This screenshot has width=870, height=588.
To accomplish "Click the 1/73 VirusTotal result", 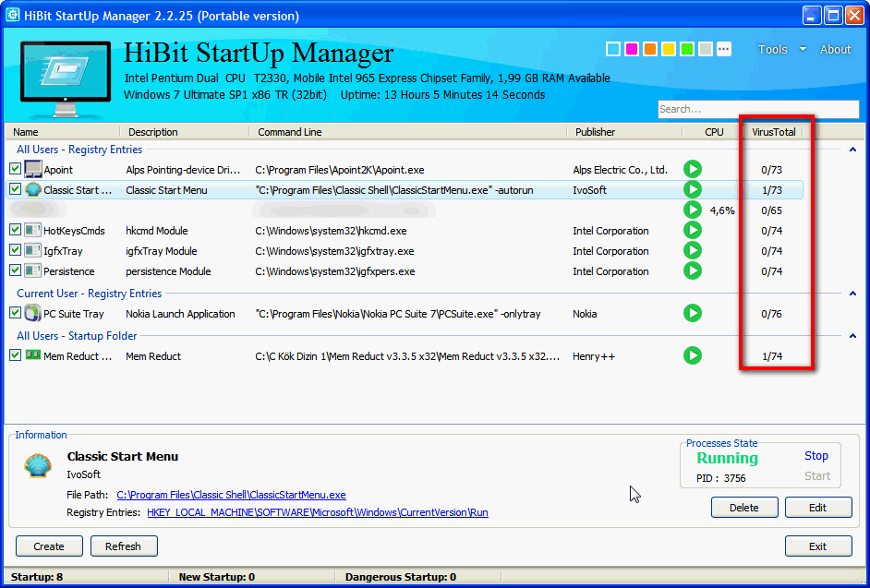I will tap(772, 190).
